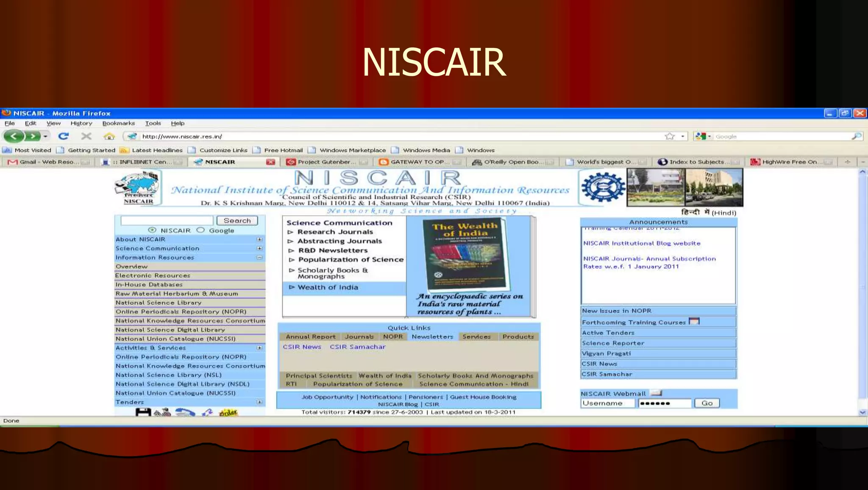The height and width of the screenshot is (490, 868).
Task: Switch to the HighWire Free On tab
Action: 792,162
